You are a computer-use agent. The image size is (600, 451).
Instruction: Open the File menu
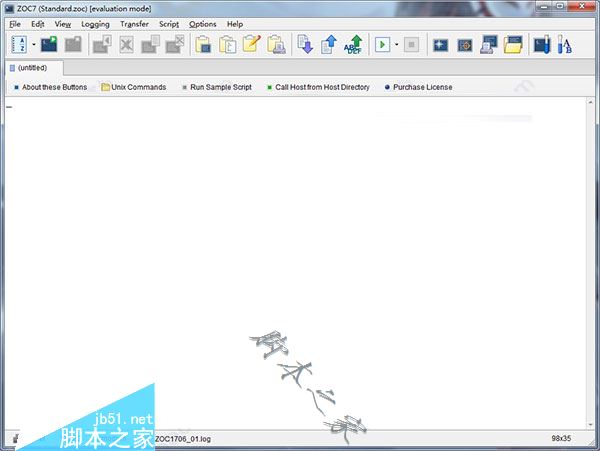pos(14,24)
